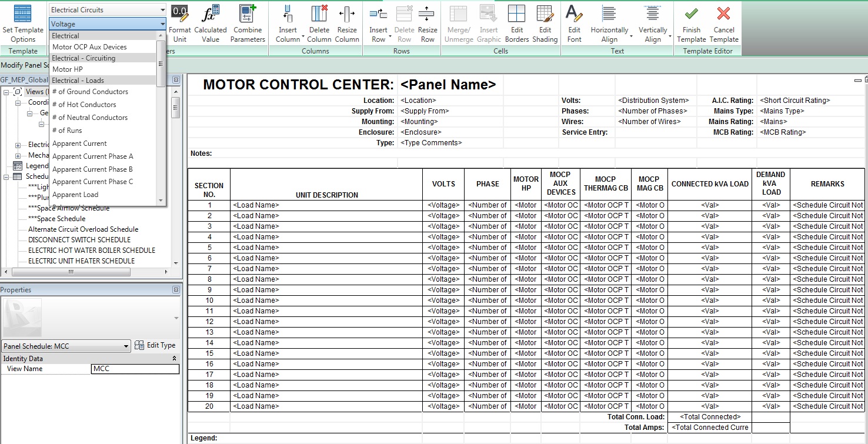Open the Panel Schedule: MCC type selector
Screen dimensions: 868x444
66,346
